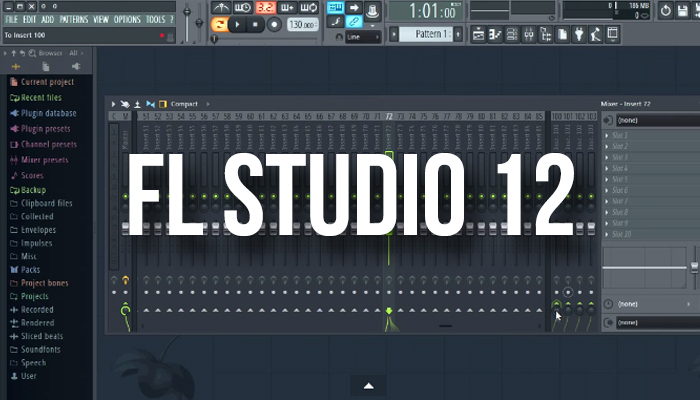Click arrow left of Pattern 1
This screenshot has height=400, width=700.
point(393,34)
